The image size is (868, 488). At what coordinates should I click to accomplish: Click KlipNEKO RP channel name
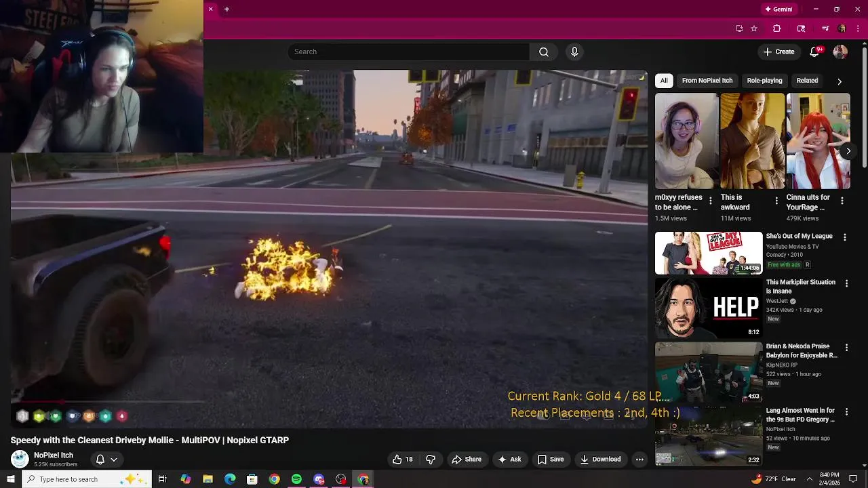pos(784,365)
